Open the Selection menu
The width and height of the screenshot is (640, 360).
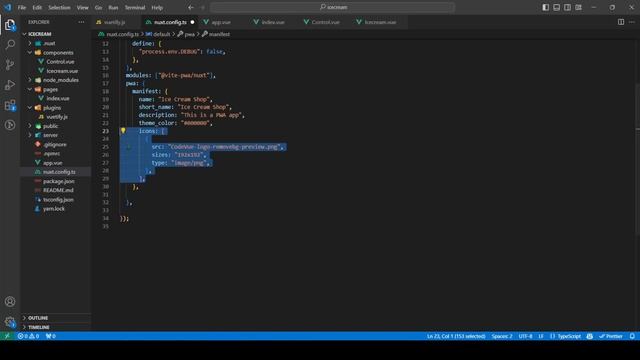59,7
